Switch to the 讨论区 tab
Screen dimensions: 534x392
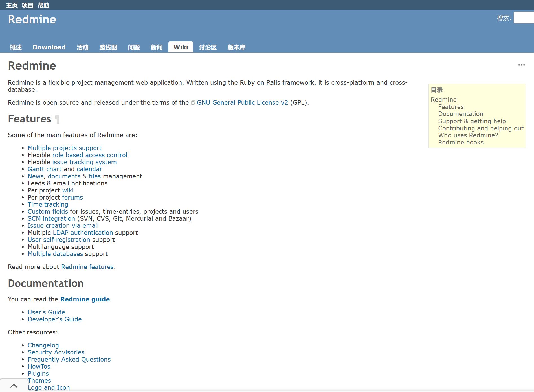point(208,47)
